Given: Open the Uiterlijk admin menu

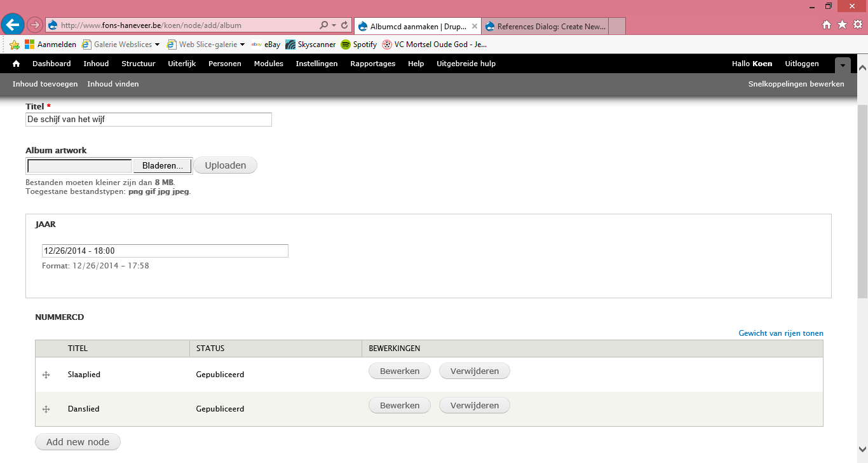Looking at the screenshot, I should 182,64.
